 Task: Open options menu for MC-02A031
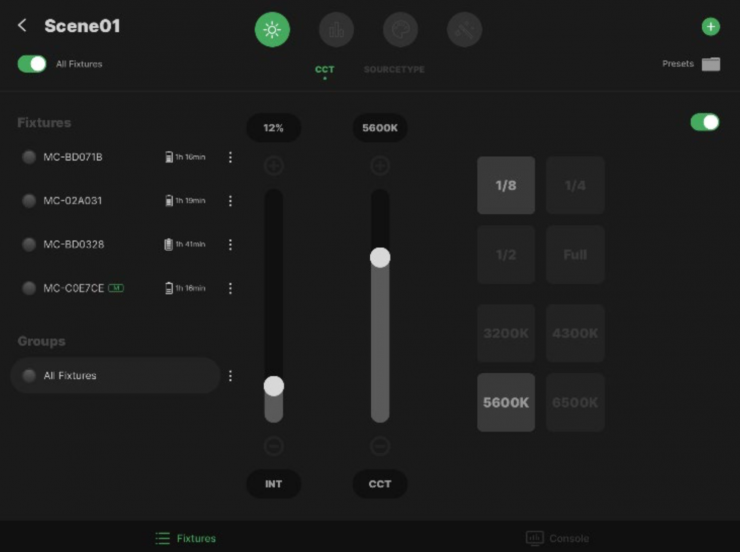click(230, 201)
